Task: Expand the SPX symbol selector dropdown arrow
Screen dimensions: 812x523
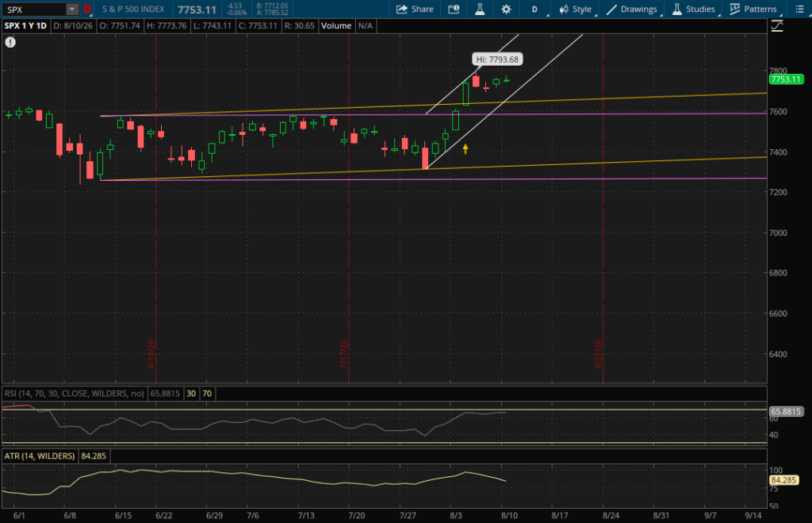Action: (72, 10)
